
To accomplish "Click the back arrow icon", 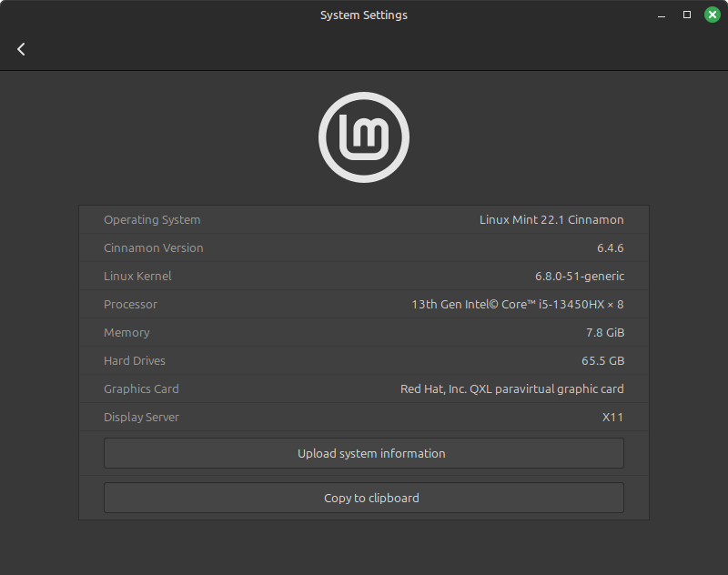I will tap(21, 49).
